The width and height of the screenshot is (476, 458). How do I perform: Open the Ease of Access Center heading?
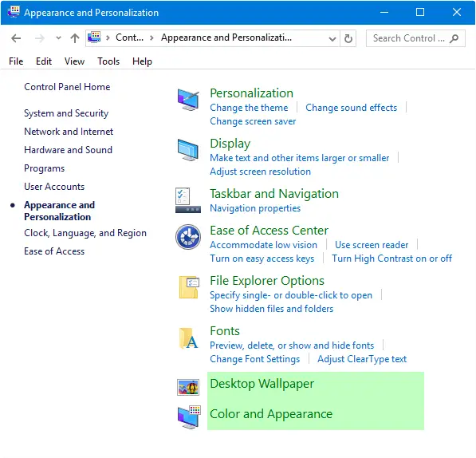click(x=269, y=231)
